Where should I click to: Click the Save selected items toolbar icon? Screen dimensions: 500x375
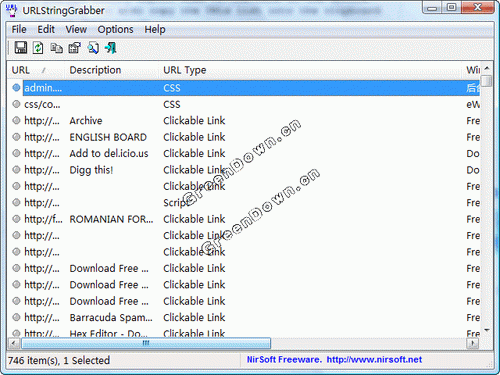[x=20, y=48]
